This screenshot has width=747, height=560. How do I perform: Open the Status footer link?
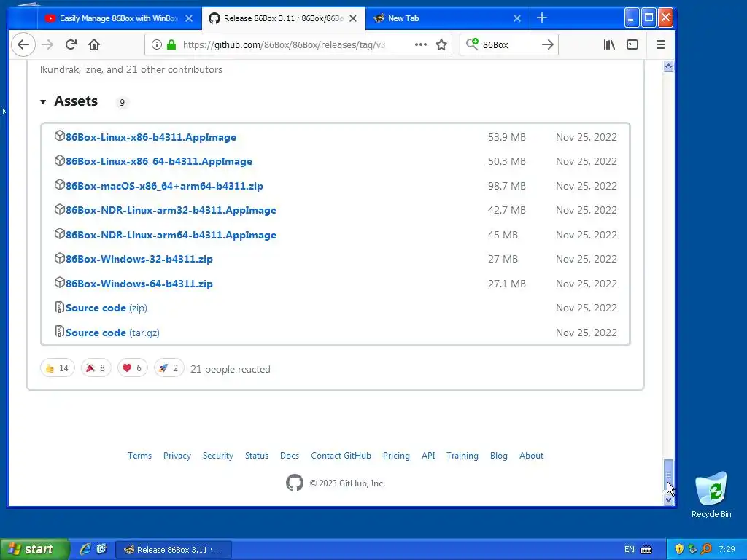(256, 456)
